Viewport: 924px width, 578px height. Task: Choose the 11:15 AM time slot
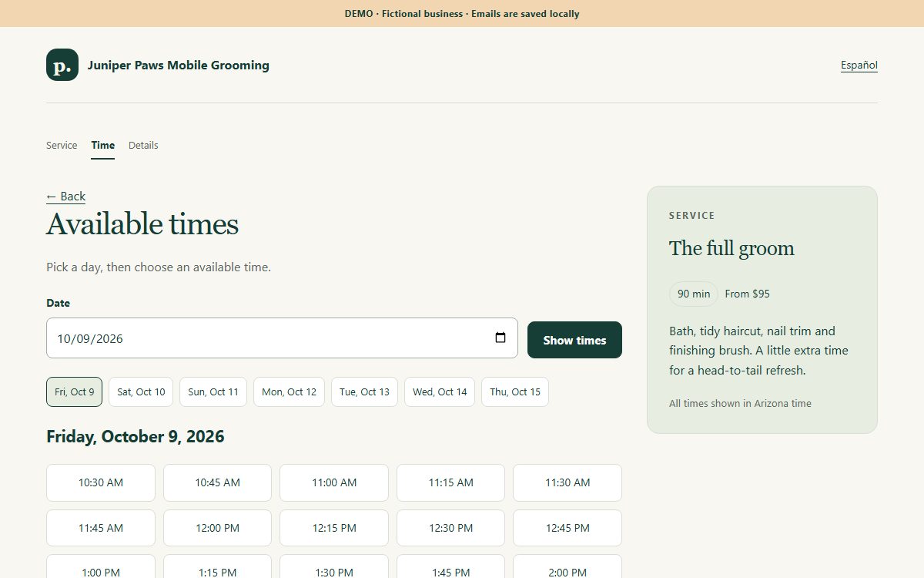point(450,482)
